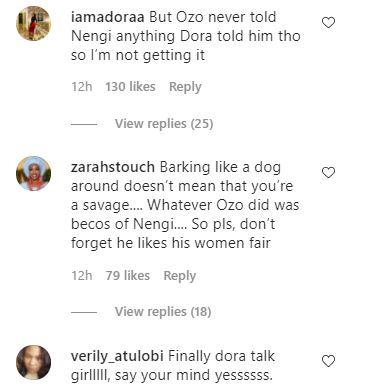365x391 pixels.
Task: Like iamadoraa's comment with the heart icon
Action: [x=328, y=22]
